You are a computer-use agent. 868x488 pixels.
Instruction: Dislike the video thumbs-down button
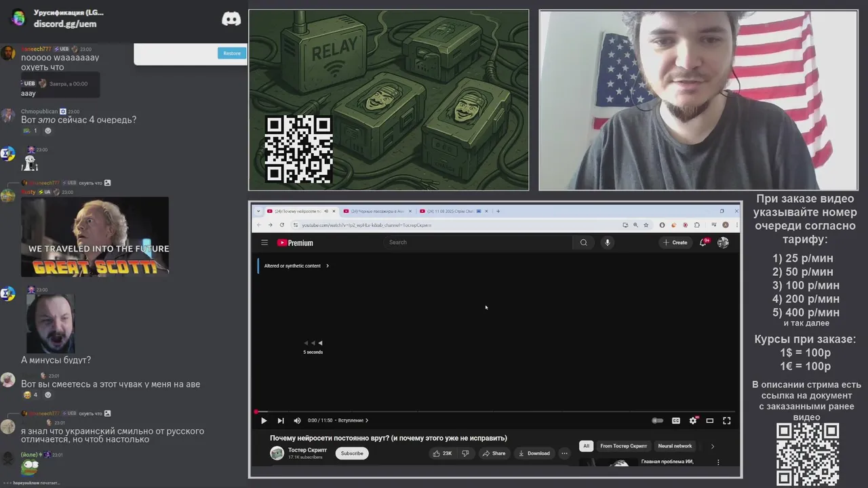click(x=465, y=453)
